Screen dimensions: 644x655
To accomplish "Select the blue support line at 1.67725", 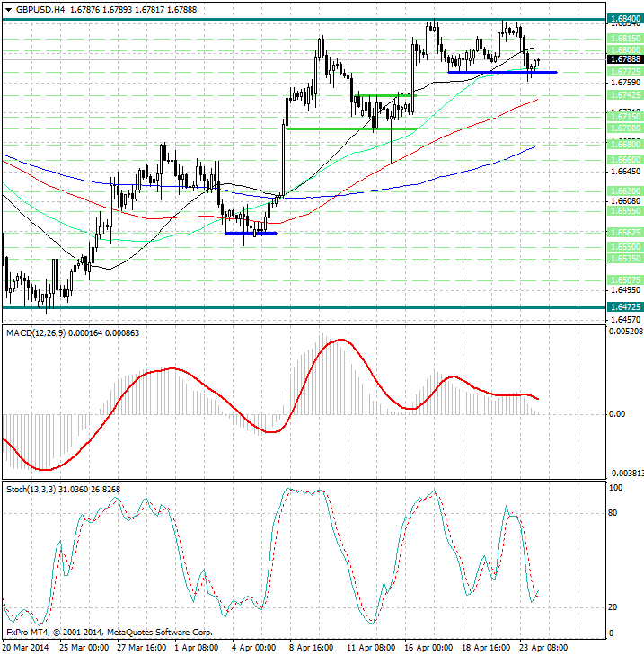I will [x=502, y=72].
